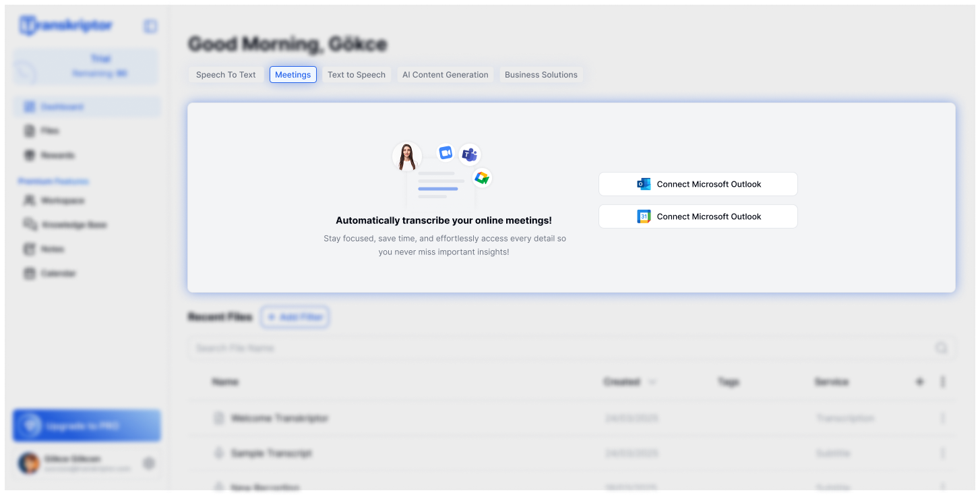Open the Business Solutions tab

(x=541, y=75)
